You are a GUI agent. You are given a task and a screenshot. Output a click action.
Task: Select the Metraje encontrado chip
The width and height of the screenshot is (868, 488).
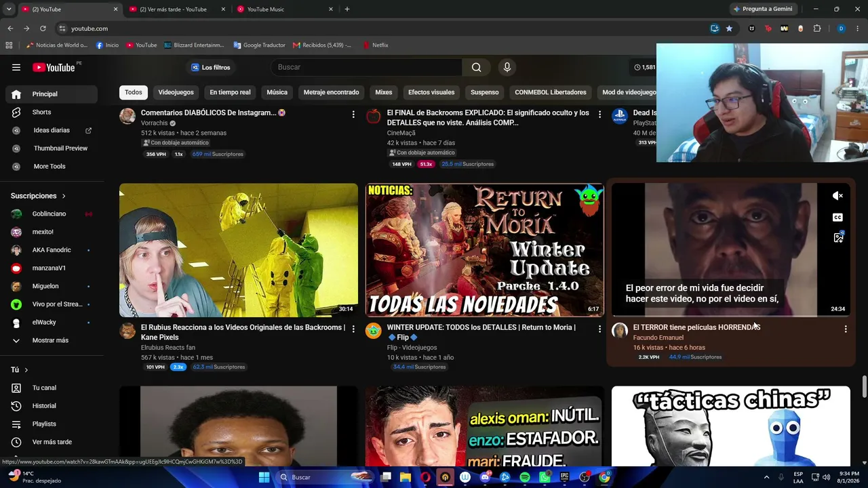[x=331, y=92]
